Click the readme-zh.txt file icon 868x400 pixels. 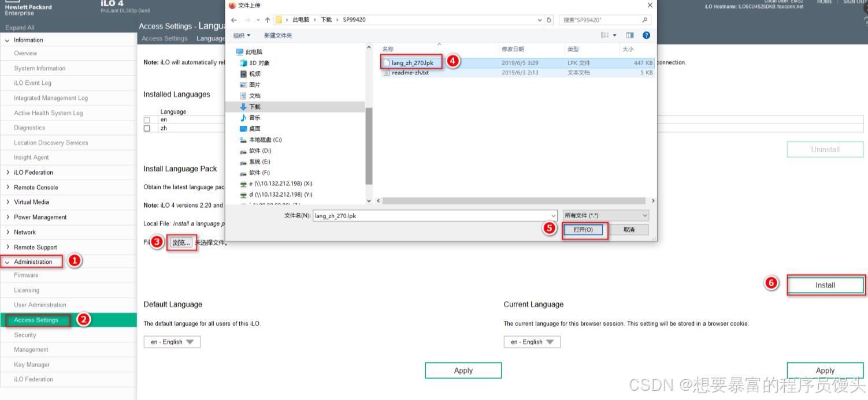[x=387, y=73]
